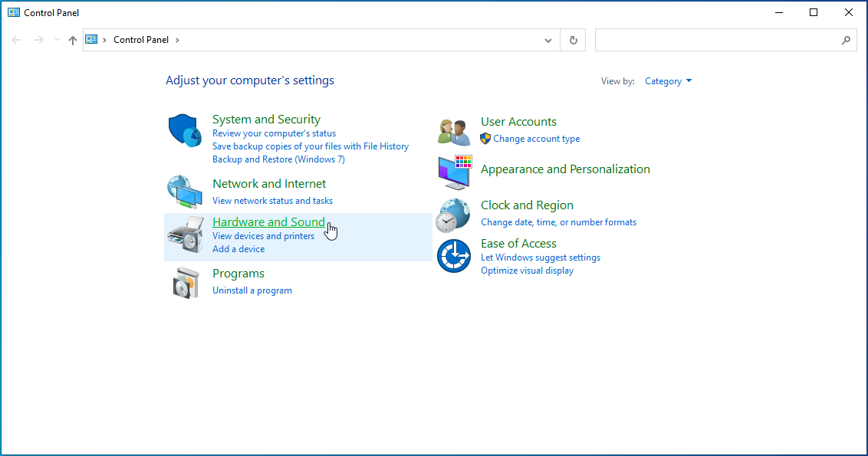Open the Programs disc box icon
This screenshot has height=456, width=868.
[x=186, y=283]
